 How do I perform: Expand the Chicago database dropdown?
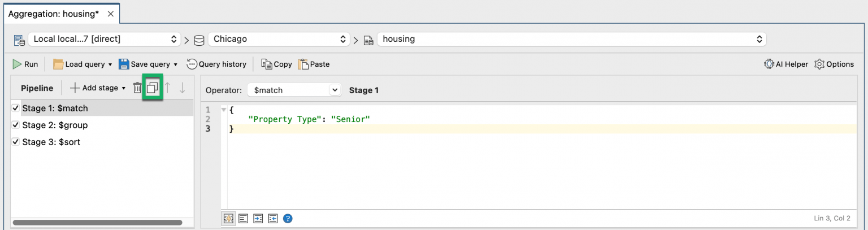[279, 39]
